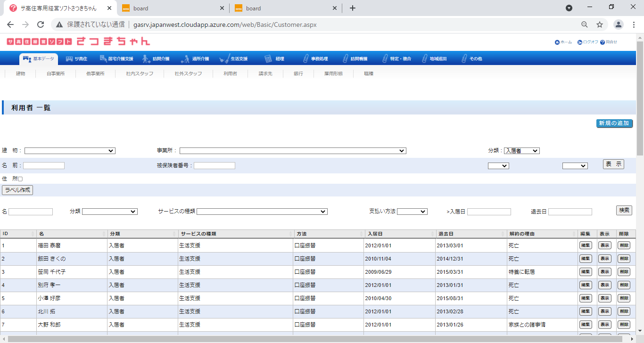Bookmark this page with star icon
644x343 pixels.
click(x=600, y=24)
